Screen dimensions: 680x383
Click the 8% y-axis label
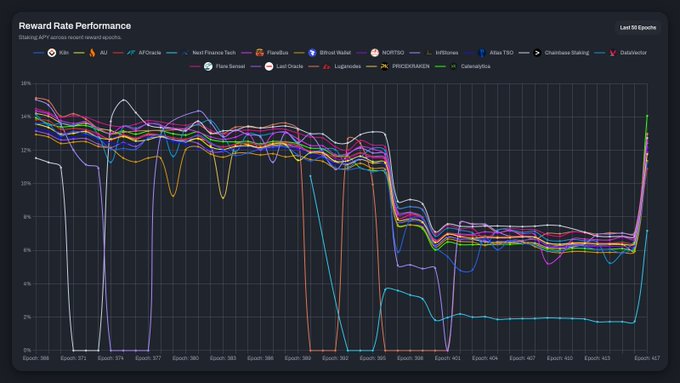[x=27, y=216]
